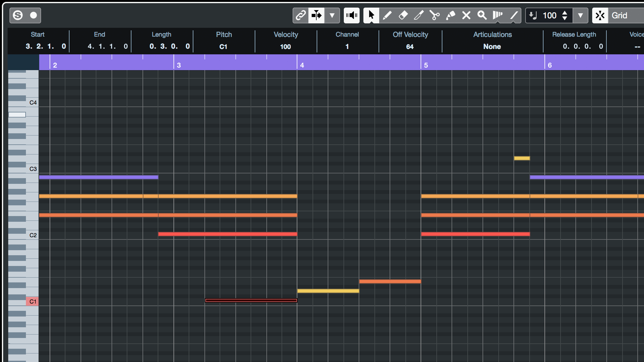Select the Mute X tool
This screenshot has height=362, width=644.
[466, 15]
